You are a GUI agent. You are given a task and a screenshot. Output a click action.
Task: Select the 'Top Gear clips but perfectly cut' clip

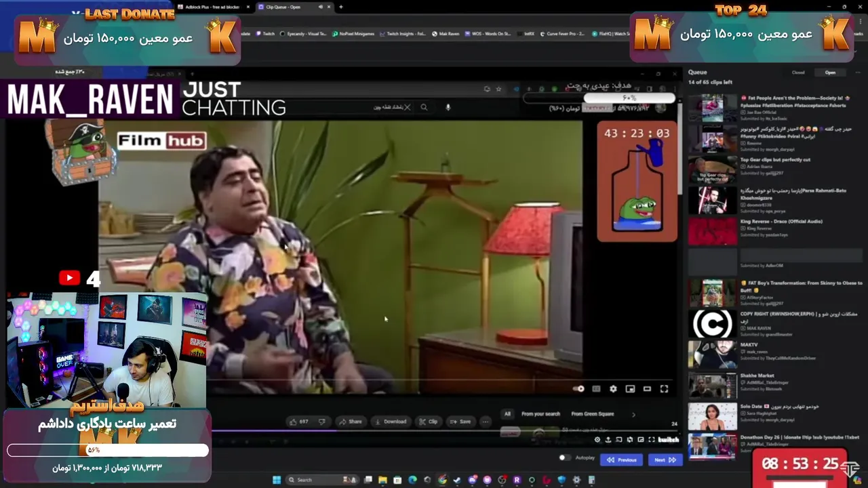tap(776, 169)
